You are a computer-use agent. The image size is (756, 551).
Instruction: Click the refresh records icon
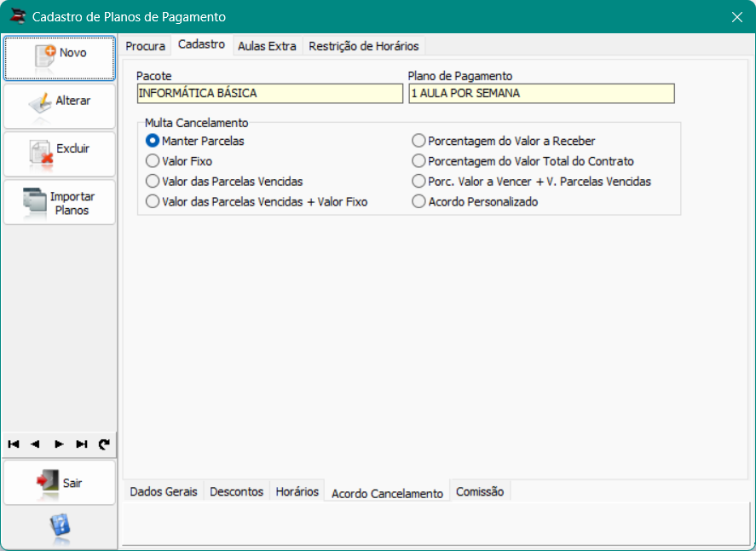point(104,444)
